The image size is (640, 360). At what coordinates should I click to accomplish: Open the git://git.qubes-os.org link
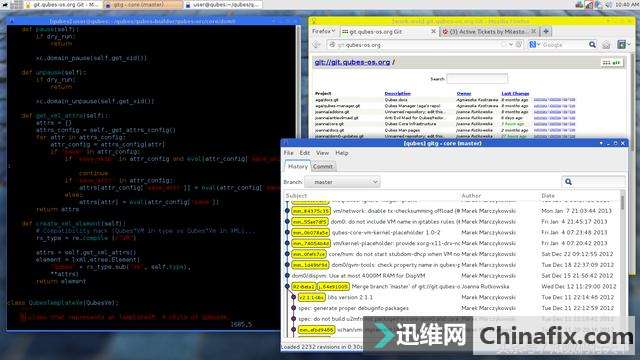352,62
